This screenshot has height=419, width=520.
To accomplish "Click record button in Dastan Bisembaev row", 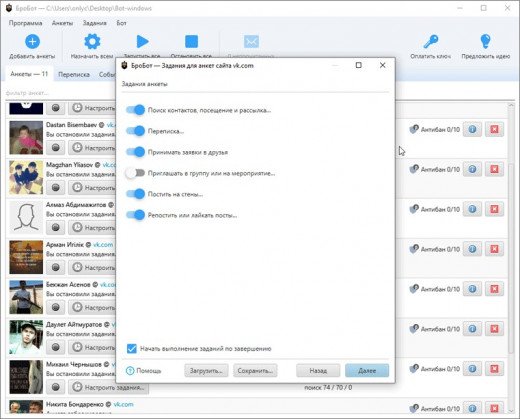I will (x=56, y=148).
